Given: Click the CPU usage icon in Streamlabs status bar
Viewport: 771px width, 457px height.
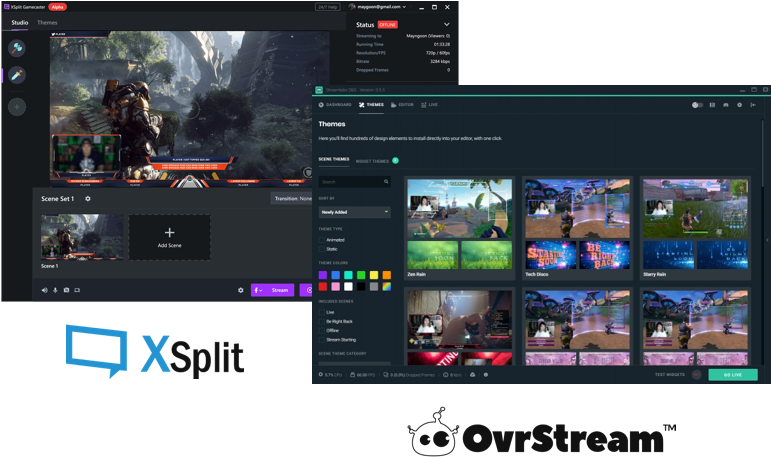Looking at the screenshot, I should coord(321,375).
